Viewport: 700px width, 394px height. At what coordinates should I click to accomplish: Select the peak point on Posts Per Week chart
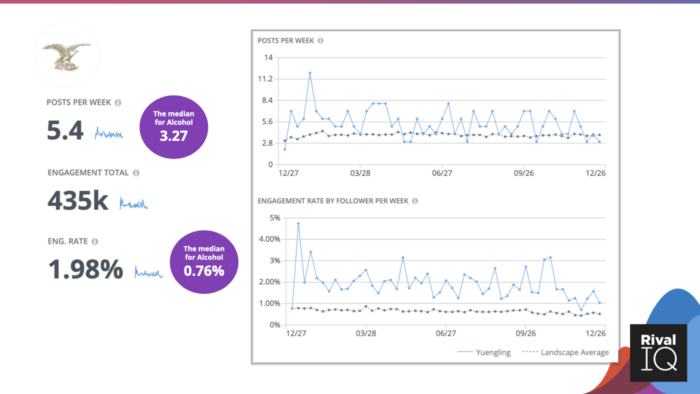(310, 73)
